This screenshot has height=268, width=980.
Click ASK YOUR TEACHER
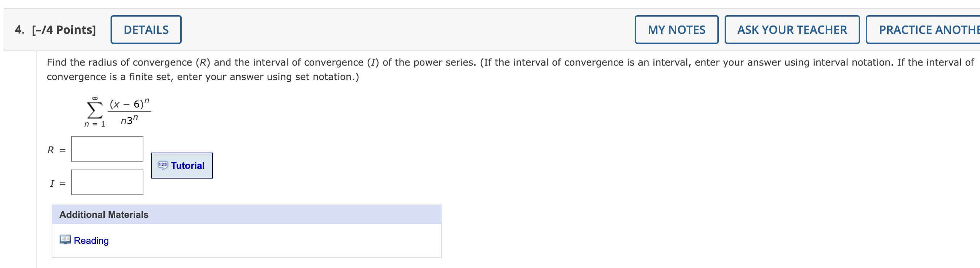791,29
